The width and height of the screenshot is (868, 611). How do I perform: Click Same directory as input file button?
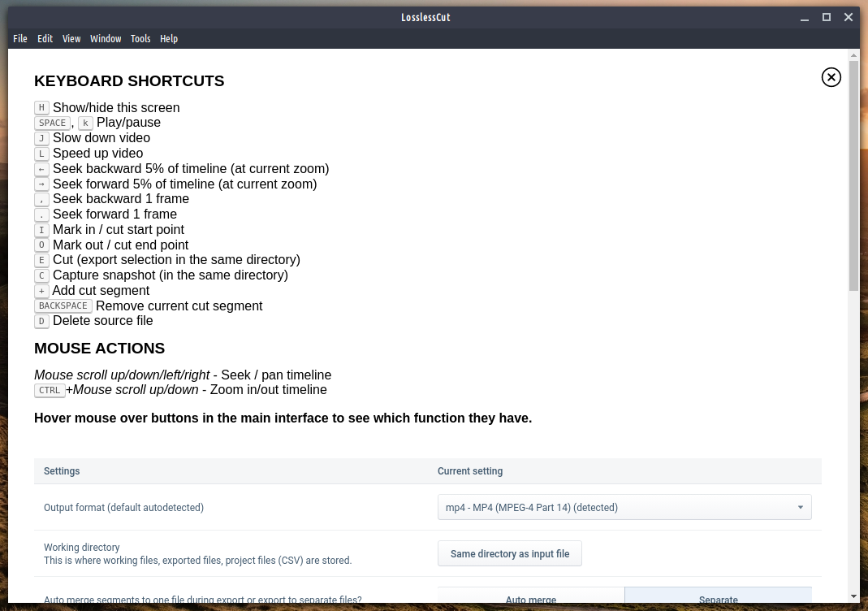click(510, 554)
